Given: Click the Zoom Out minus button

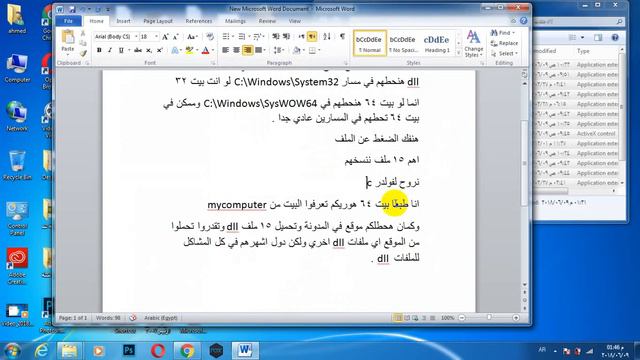Looking at the screenshot, I should pos(462,318).
